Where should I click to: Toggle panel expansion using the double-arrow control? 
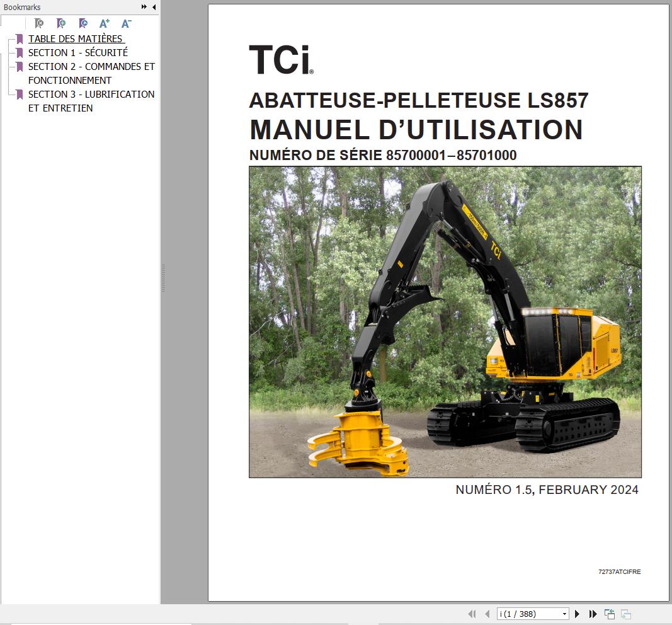[x=144, y=7]
